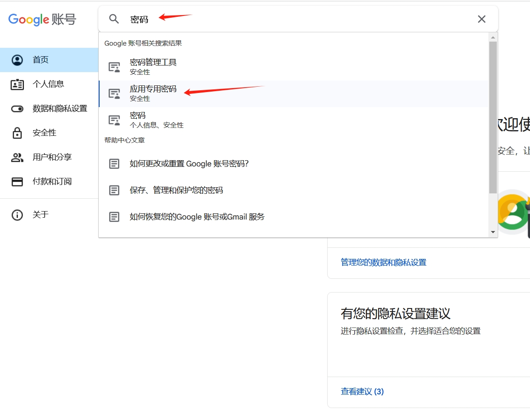Open article 如何更改或重置 Google 账号密码?
The image size is (530, 420).
pos(294,164)
